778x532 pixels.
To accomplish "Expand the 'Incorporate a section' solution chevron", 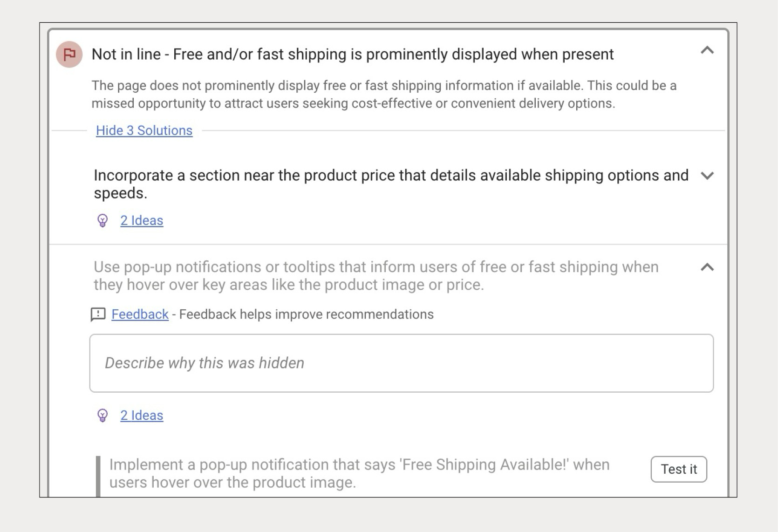I will [707, 176].
